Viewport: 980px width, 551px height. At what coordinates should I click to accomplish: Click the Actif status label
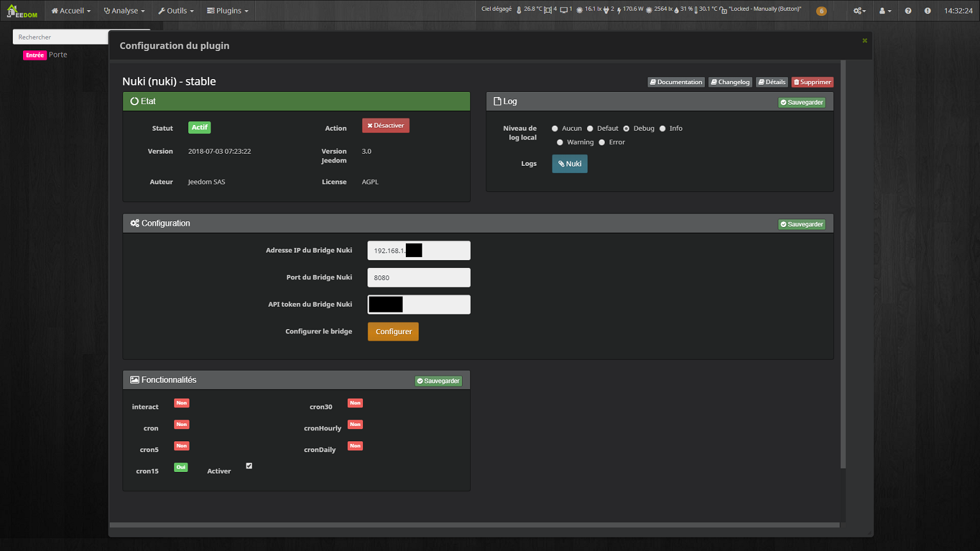pos(200,128)
